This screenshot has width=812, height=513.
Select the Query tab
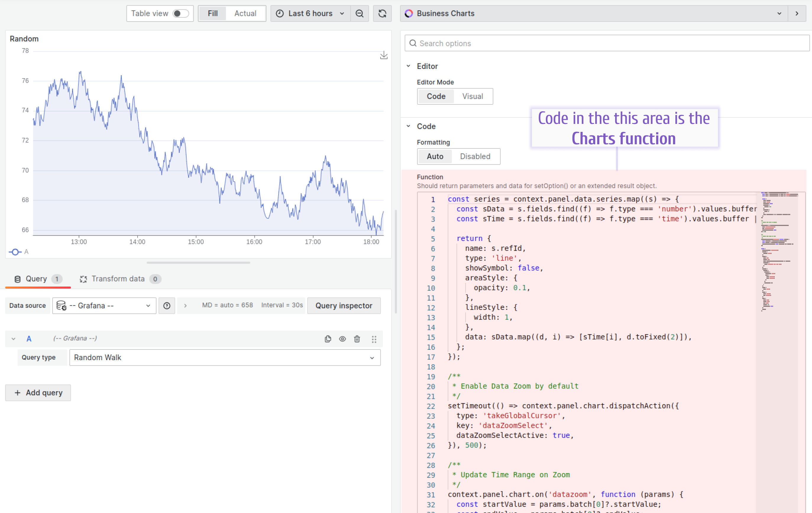click(36, 279)
